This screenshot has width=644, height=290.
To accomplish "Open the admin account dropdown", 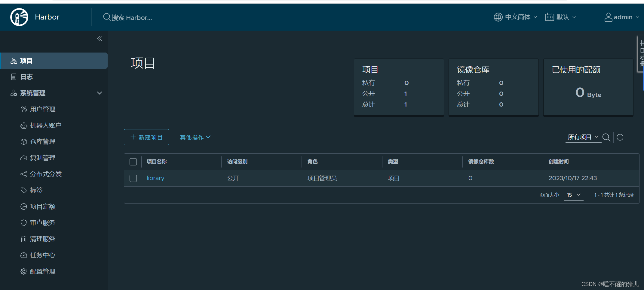I will tap(622, 17).
